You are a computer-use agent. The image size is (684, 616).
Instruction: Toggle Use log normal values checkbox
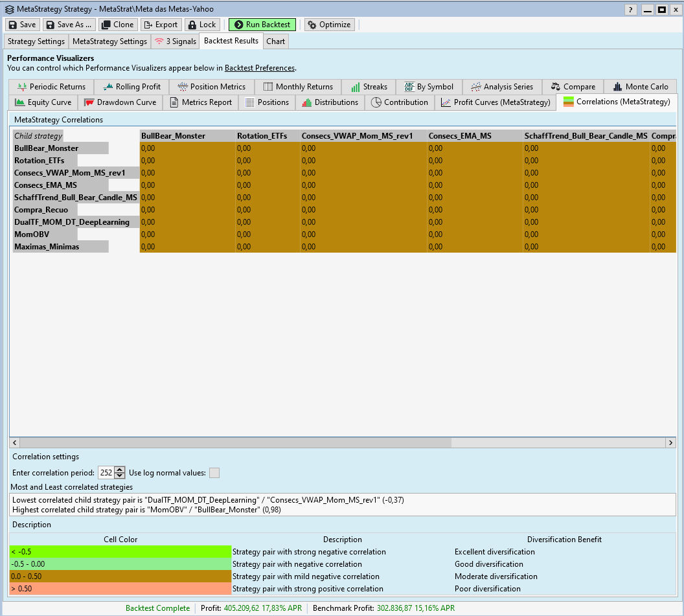click(214, 473)
